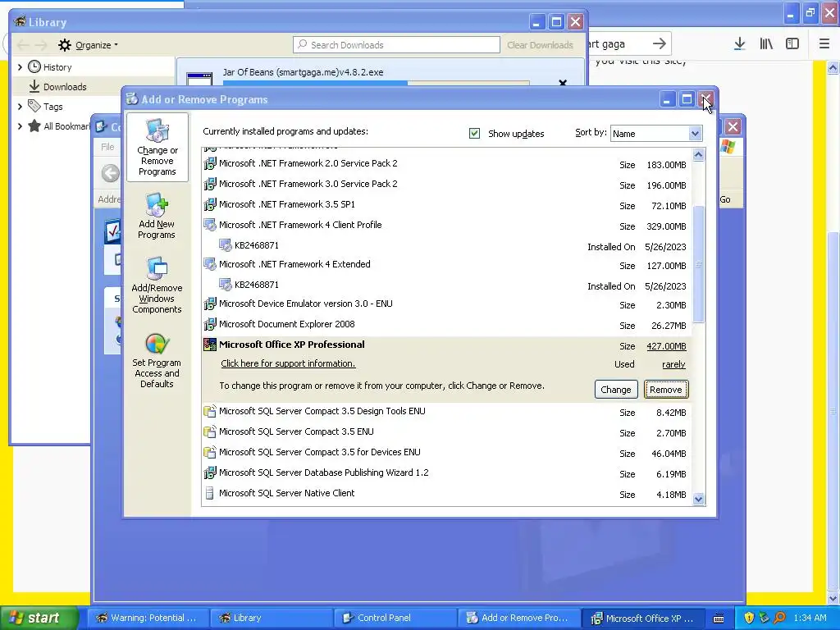The image size is (840, 630).
Task: Switch to Warning: Potential taskbar item
Action: [x=147, y=619]
